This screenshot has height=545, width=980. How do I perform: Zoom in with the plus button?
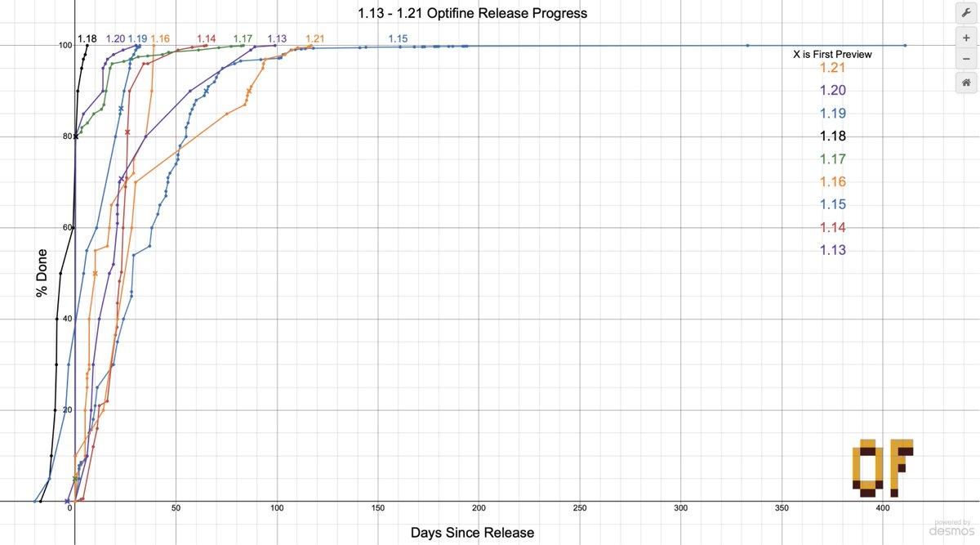[965, 39]
